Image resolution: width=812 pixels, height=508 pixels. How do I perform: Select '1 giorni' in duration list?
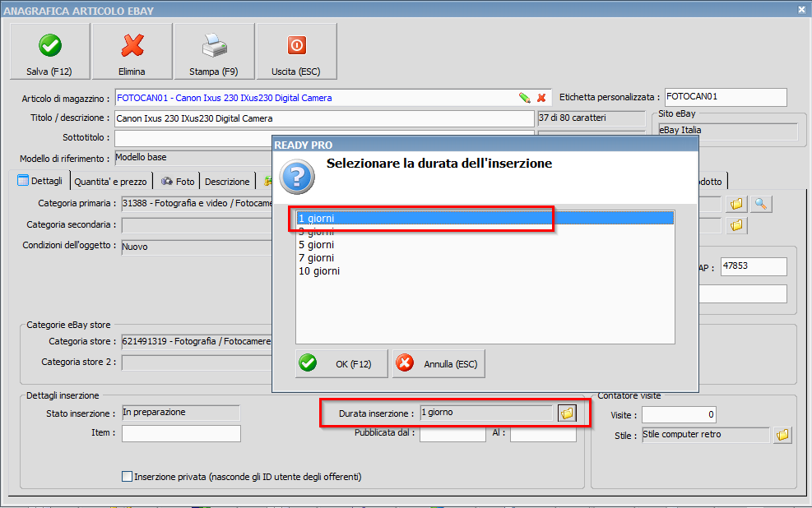(x=485, y=219)
